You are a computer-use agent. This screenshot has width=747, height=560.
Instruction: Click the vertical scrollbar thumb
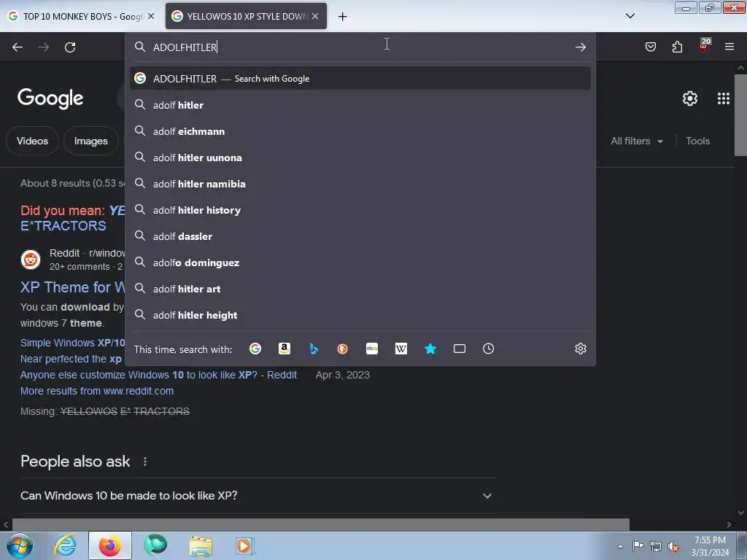[x=740, y=114]
